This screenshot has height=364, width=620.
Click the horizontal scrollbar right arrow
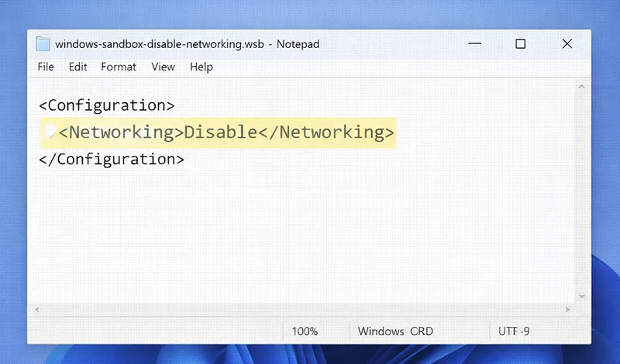[568, 310]
